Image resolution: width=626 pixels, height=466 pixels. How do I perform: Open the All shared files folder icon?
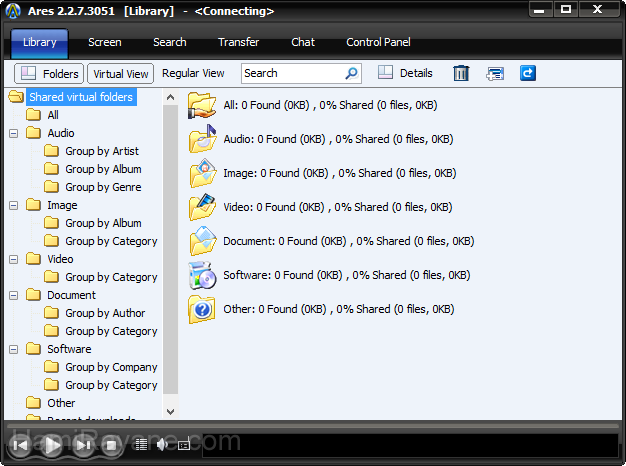[202, 105]
